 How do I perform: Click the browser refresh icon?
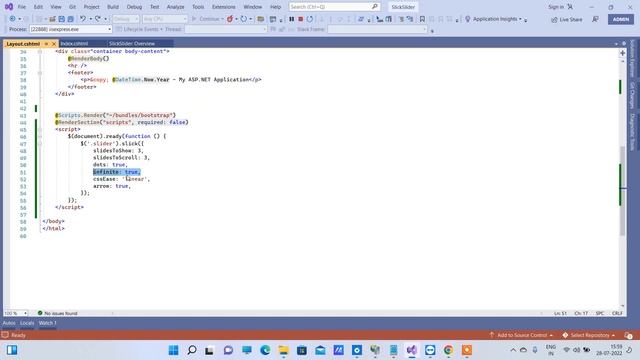coord(244,19)
